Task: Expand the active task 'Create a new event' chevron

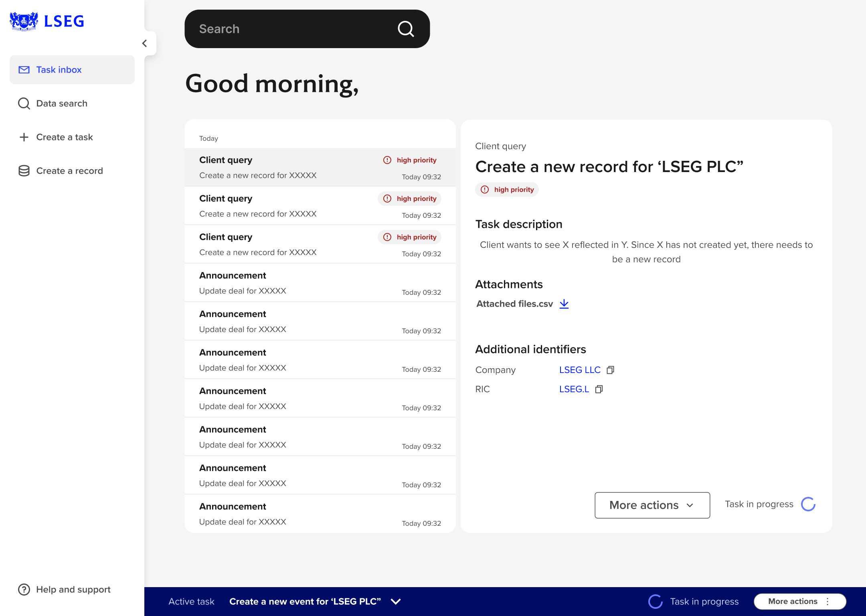Action: point(395,602)
